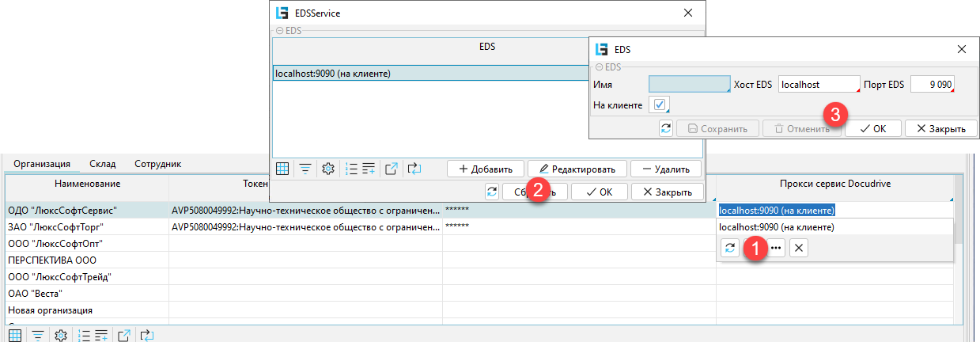This screenshot has width=980, height=342.
Task: Click the grid view icon in EDSService toolbar
Action: pos(282,169)
